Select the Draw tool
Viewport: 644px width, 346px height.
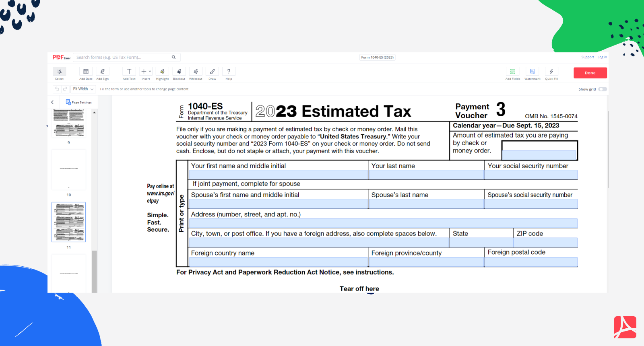tap(212, 72)
